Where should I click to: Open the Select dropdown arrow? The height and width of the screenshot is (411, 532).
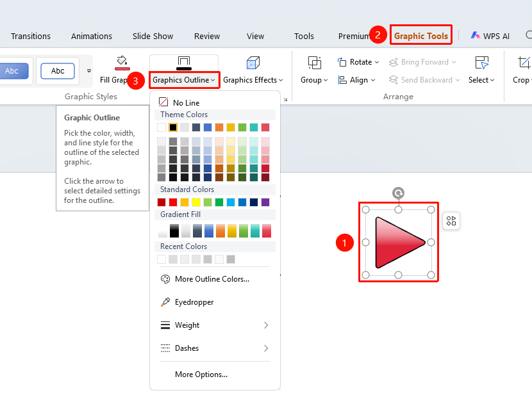[x=492, y=80]
